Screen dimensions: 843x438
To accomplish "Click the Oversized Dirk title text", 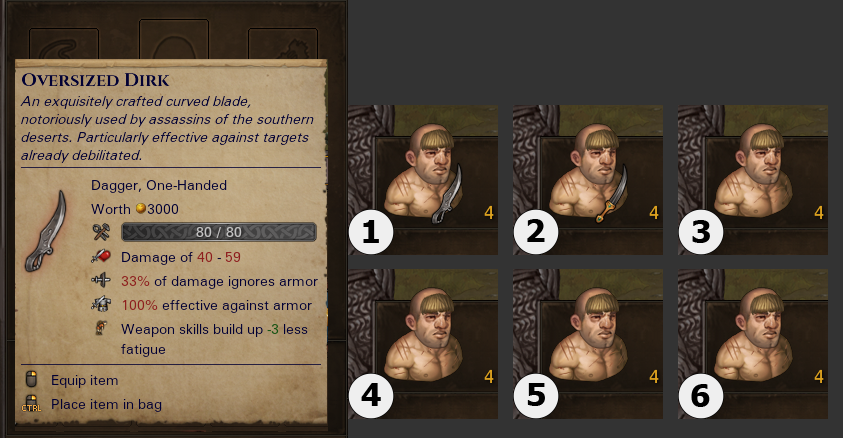I will point(95,80).
